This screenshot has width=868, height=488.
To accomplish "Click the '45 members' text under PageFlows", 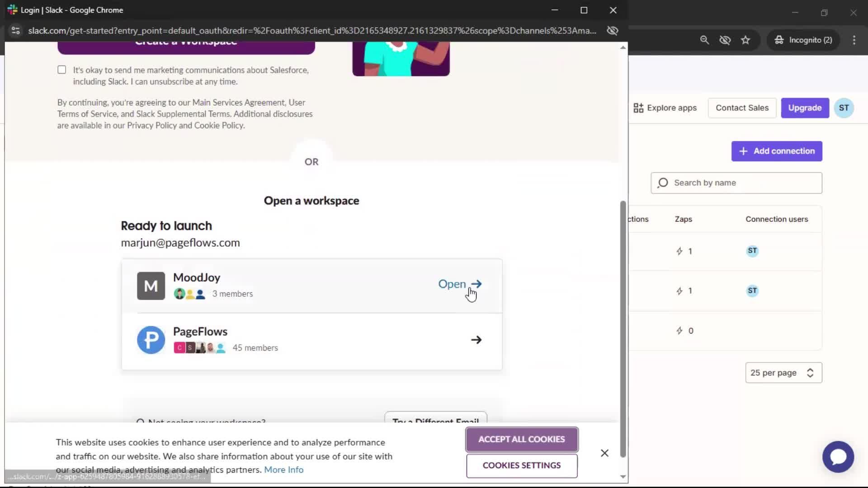I will (255, 348).
